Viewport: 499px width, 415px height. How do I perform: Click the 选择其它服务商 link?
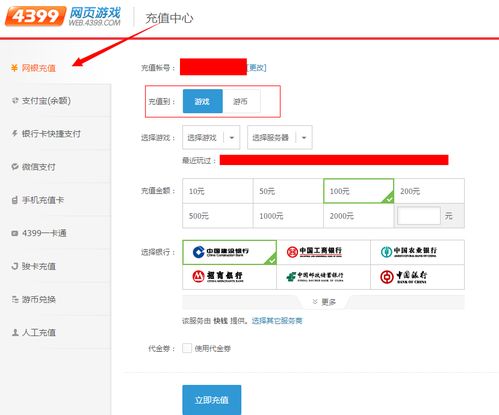tap(277, 321)
